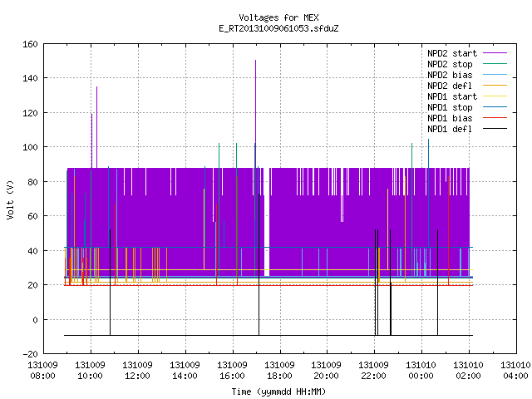Click the '131009 18:00' time tick label
Viewport: 532px width, 399px height.
click(279, 371)
